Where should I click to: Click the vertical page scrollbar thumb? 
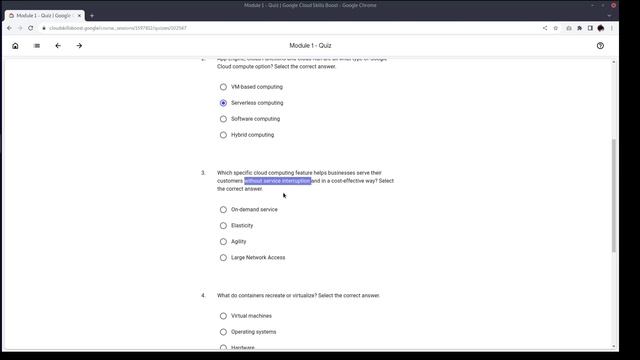[613, 196]
